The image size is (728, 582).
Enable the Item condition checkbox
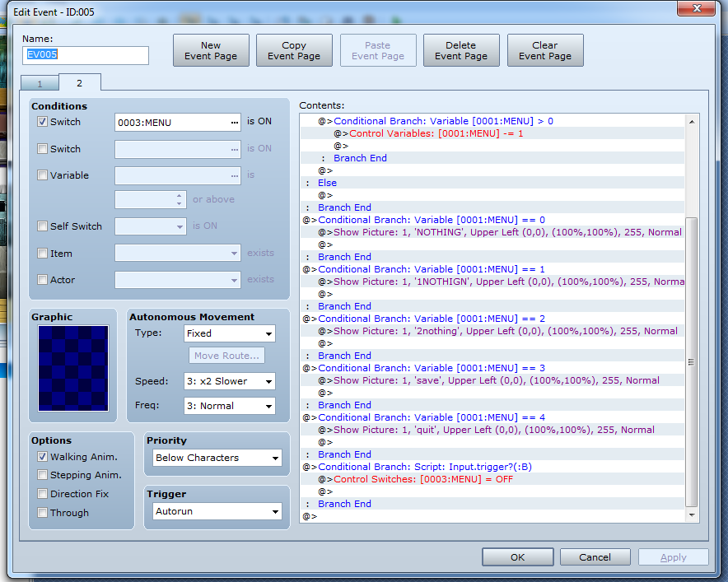[42, 254]
